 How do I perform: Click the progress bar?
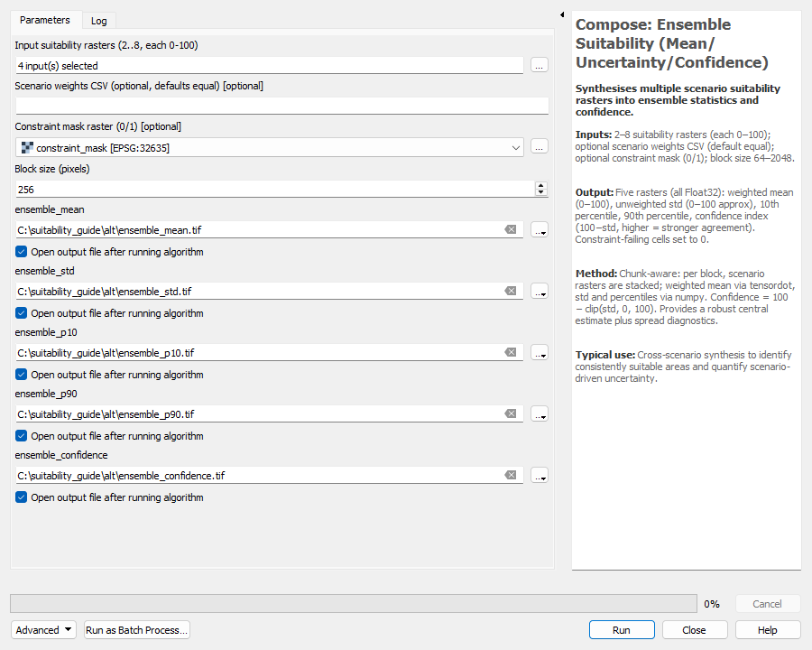click(x=354, y=604)
